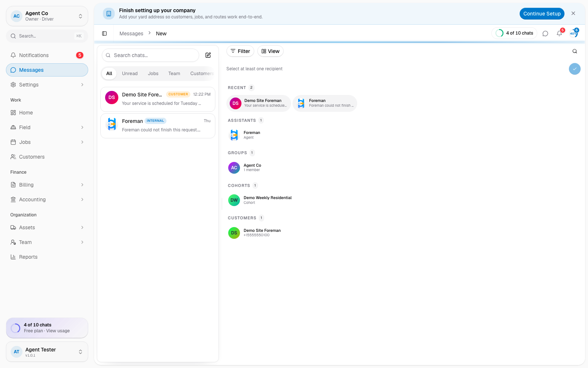Expand the Billing submenu chevron
This screenshot has width=588, height=368.
coord(82,185)
